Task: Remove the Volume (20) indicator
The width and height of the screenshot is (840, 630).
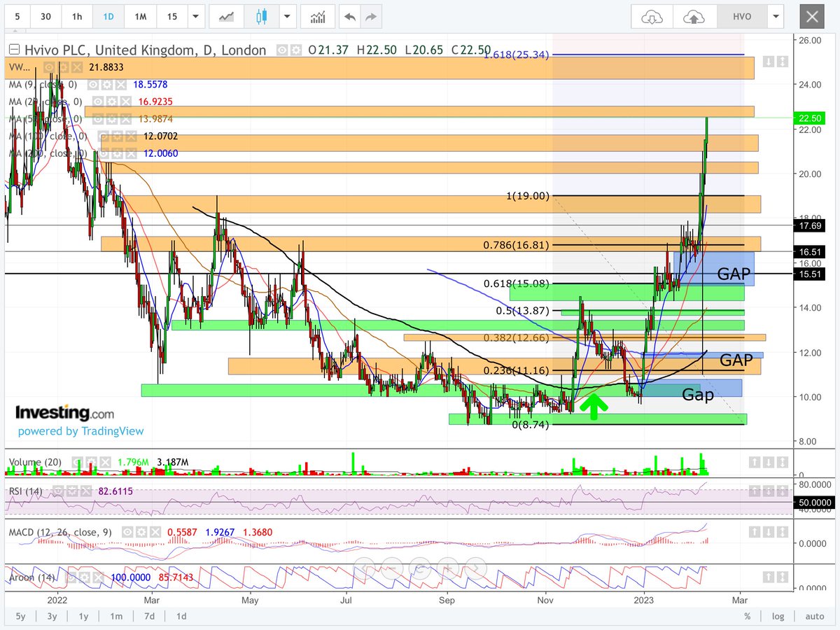Action: click(x=106, y=462)
